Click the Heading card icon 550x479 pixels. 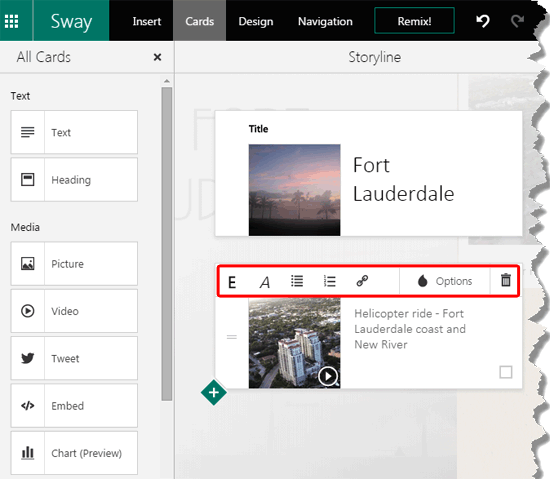click(28, 180)
